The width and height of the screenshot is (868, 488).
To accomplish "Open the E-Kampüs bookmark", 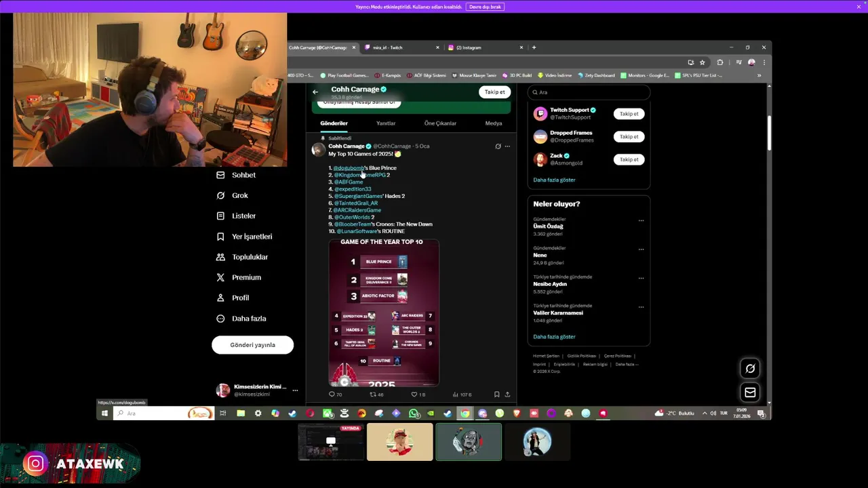I will click(387, 75).
